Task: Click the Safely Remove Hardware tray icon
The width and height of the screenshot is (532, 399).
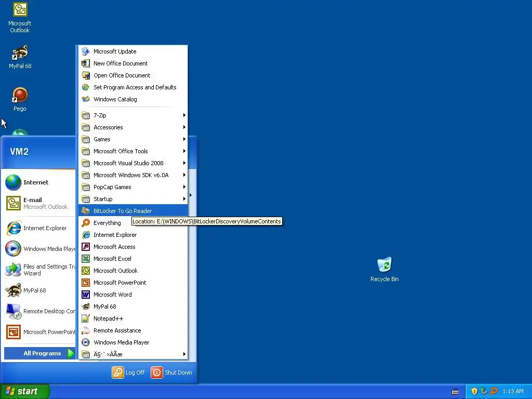Action: (x=484, y=391)
